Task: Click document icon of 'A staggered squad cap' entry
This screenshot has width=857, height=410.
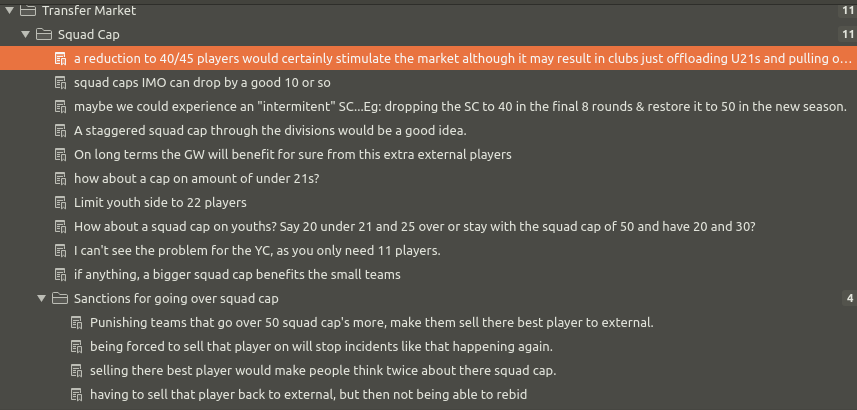Action: 61,131
